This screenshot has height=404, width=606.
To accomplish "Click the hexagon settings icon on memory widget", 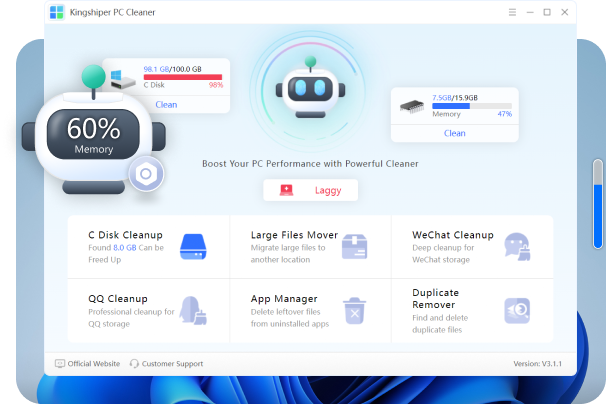I will (x=146, y=175).
